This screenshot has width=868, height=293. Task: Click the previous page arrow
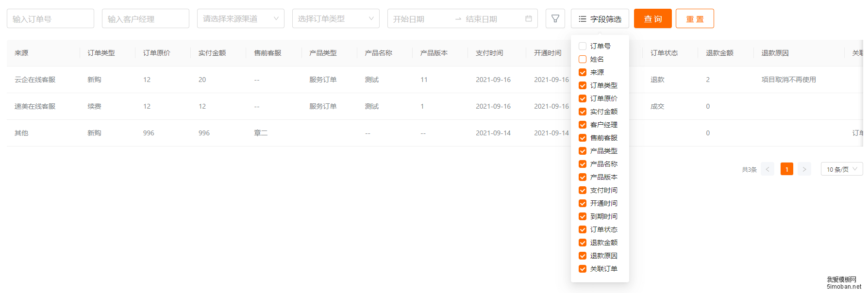pos(768,169)
